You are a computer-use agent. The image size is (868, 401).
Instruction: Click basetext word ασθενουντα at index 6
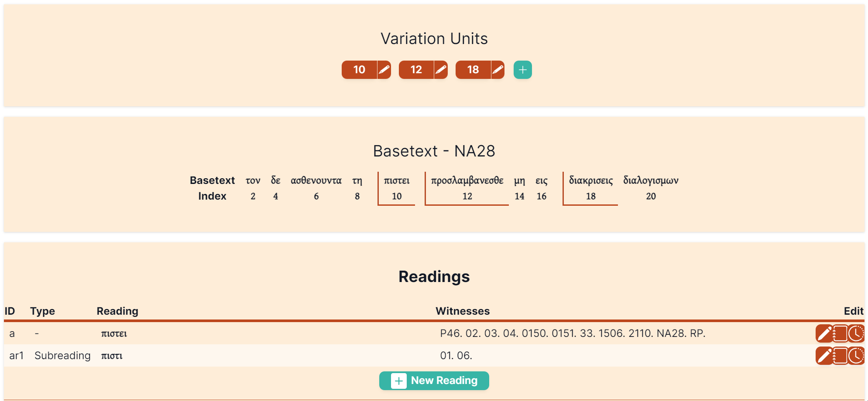(316, 180)
